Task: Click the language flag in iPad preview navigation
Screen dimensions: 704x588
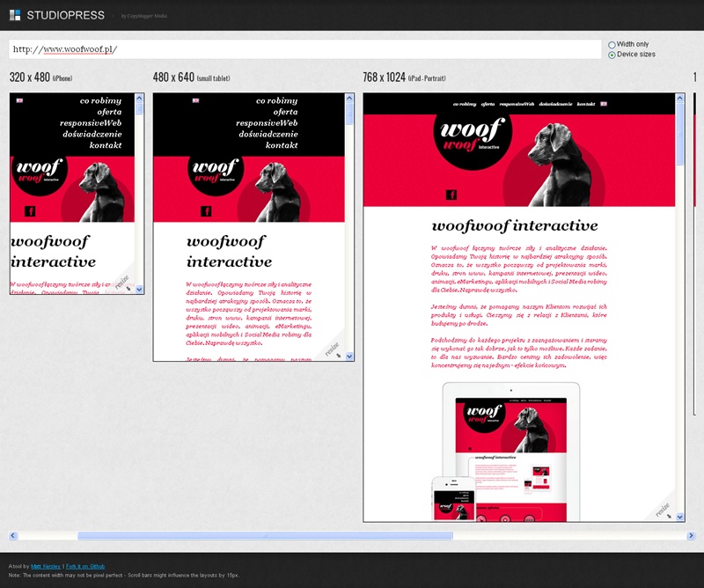Action: [x=605, y=103]
